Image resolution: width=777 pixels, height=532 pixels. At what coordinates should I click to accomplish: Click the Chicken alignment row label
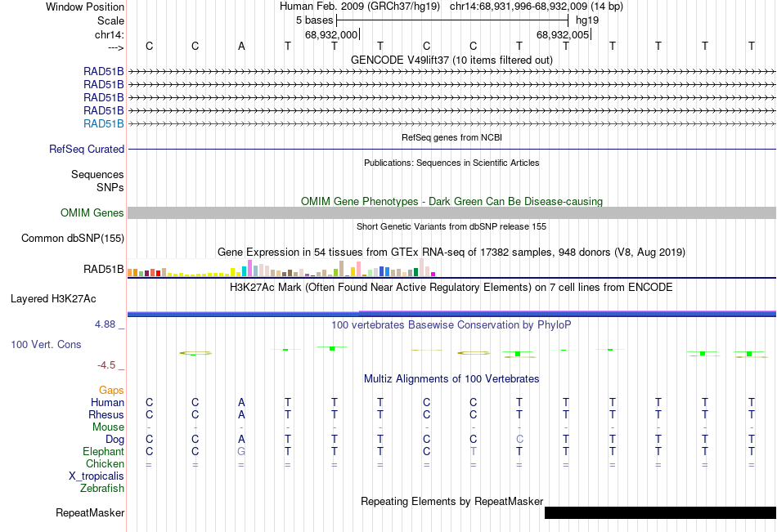point(105,463)
